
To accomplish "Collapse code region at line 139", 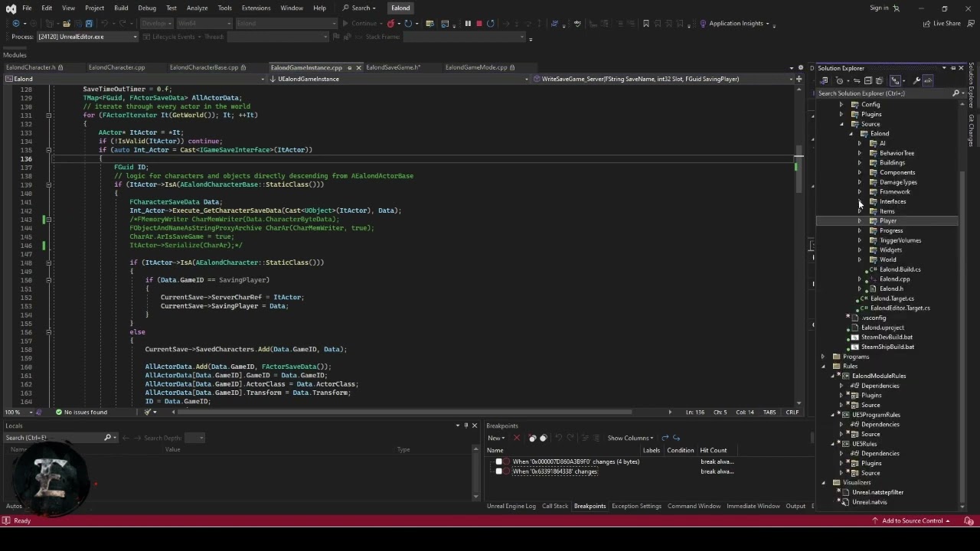I will click(48, 184).
